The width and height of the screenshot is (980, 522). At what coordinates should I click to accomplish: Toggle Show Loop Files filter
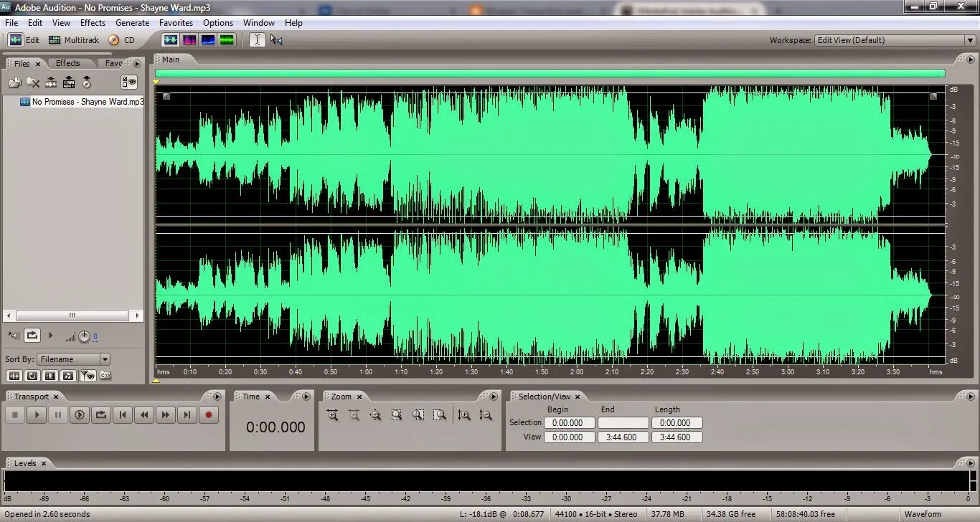pos(32,376)
